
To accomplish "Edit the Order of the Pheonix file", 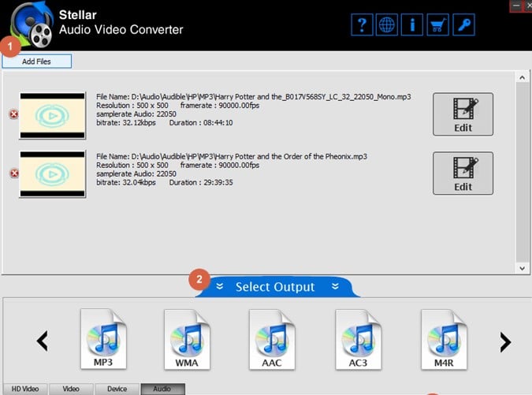I will 463,173.
